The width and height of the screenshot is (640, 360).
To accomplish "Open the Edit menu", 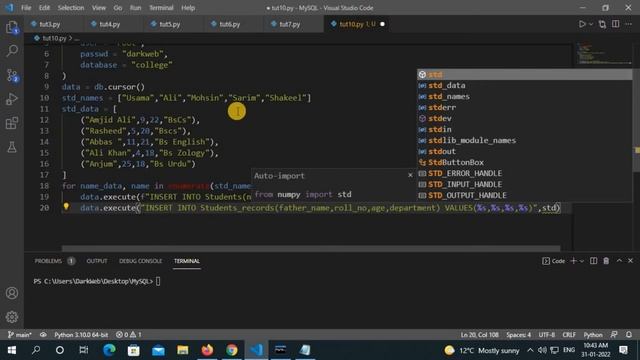I will click(x=44, y=8).
